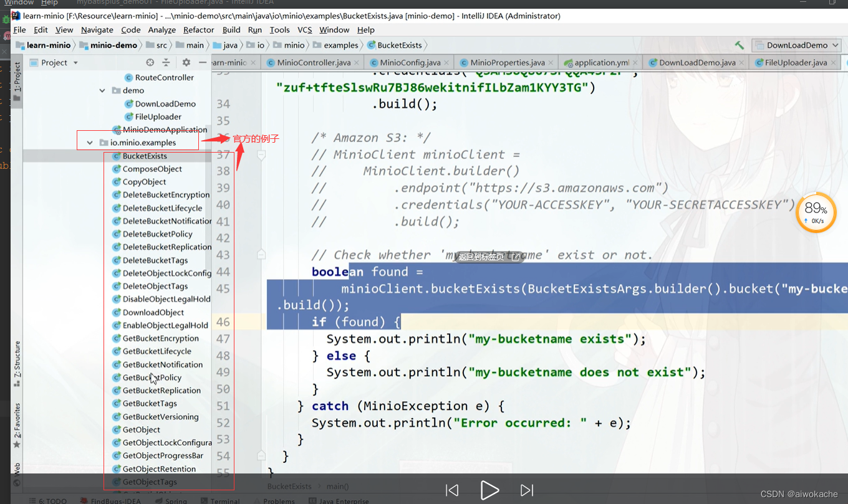Select CopyObject class in project tree
The image size is (848, 504).
click(144, 182)
